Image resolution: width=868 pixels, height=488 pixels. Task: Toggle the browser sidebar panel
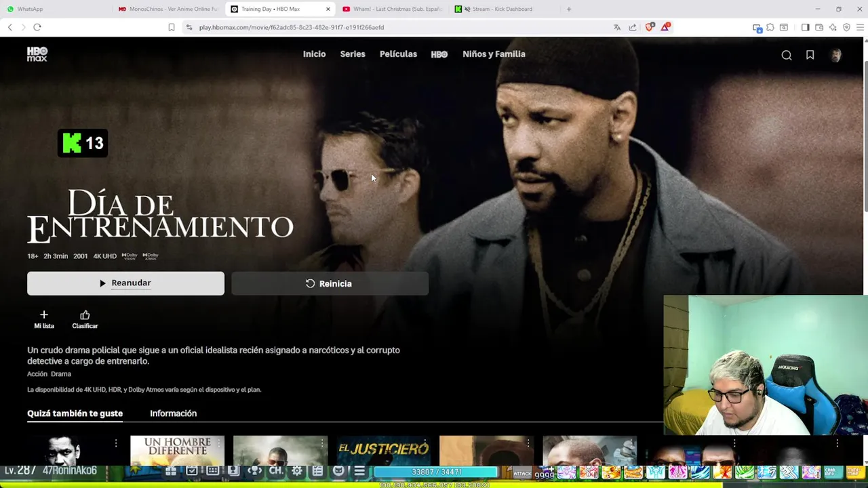(x=805, y=27)
